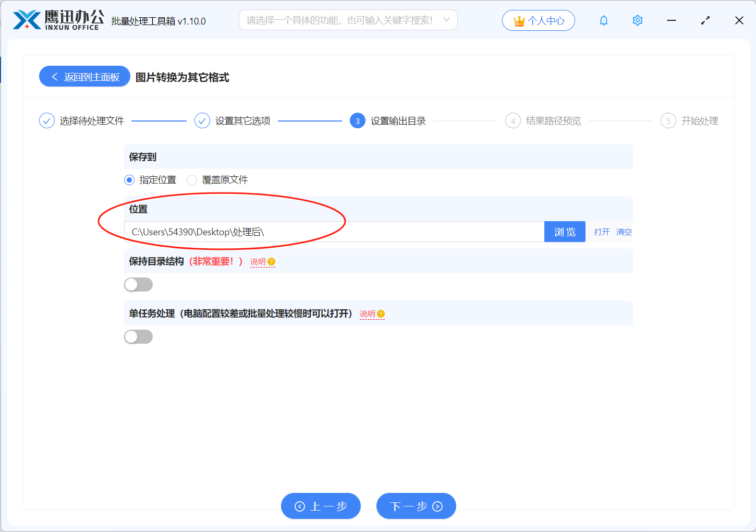Select the 覆盖原文件 radio option

tap(192, 180)
